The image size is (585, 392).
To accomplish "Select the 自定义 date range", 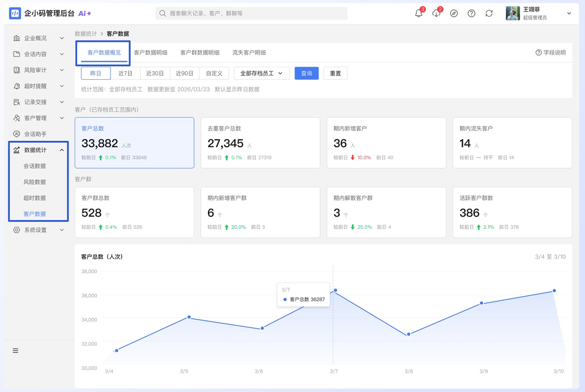I will [x=214, y=73].
